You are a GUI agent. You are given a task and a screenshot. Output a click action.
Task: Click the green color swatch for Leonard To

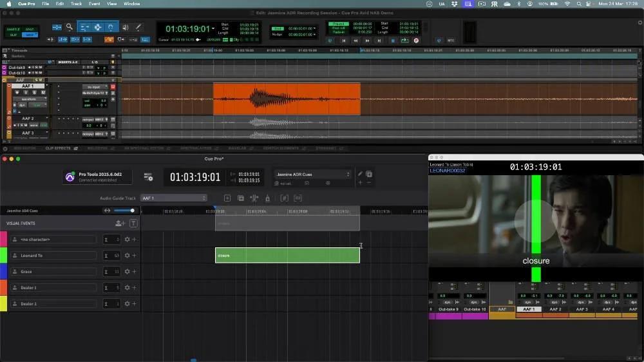[x=4, y=255]
